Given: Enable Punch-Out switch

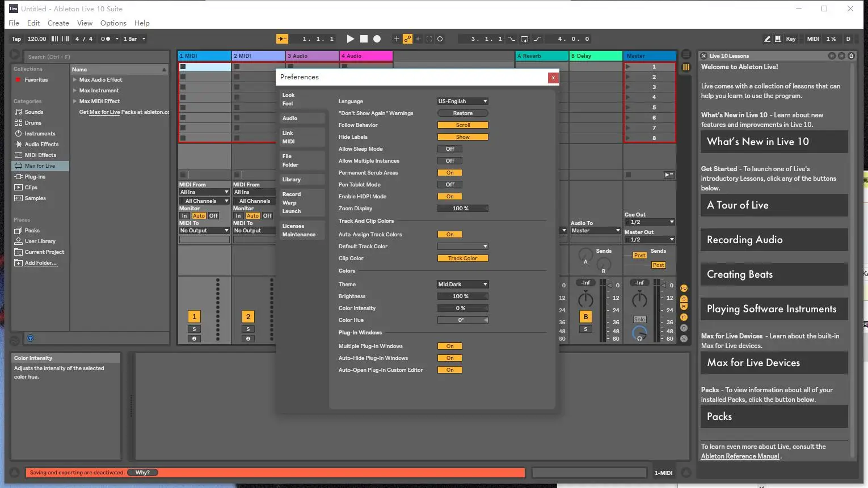Looking at the screenshot, I should click(x=537, y=39).
